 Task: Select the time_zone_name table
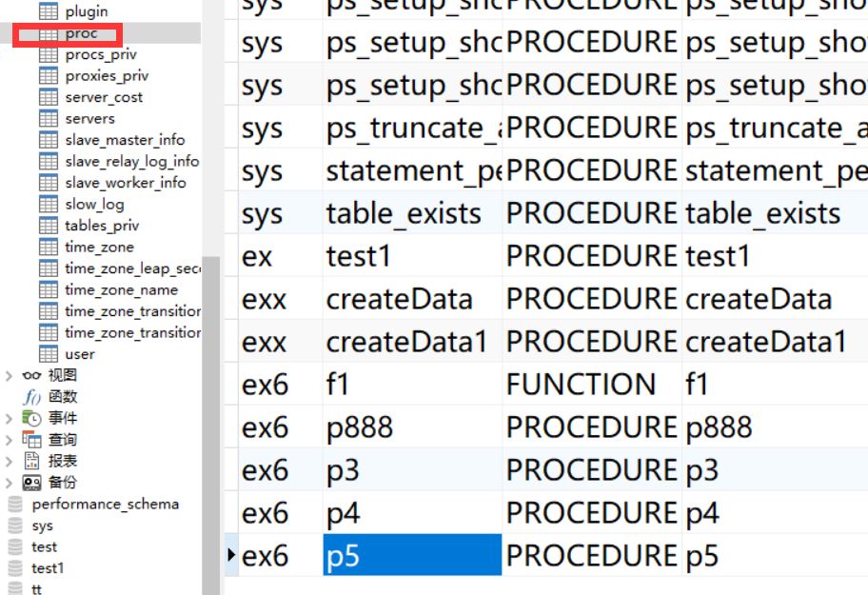click(x=121, y=290)
